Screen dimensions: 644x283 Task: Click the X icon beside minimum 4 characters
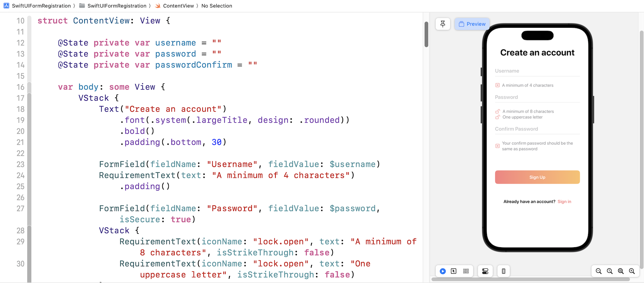tap(497, 85)
